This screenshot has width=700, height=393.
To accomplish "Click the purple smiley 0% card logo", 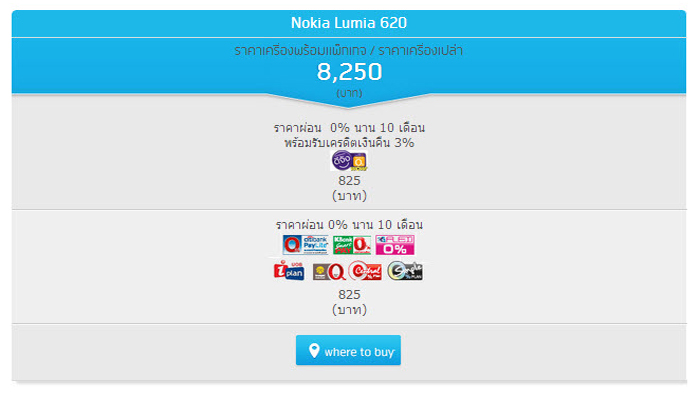I will [349, 161].
